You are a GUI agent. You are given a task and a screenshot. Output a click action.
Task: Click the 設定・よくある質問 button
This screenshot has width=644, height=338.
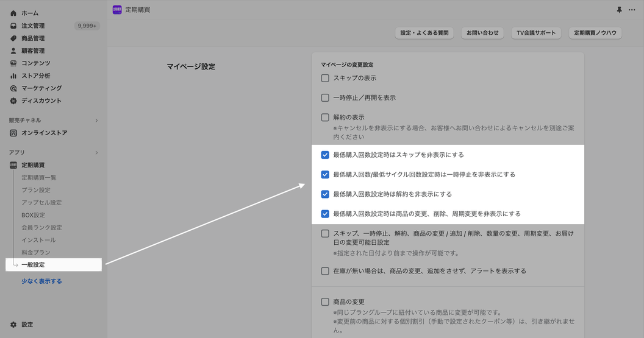[x=424, y=33]
